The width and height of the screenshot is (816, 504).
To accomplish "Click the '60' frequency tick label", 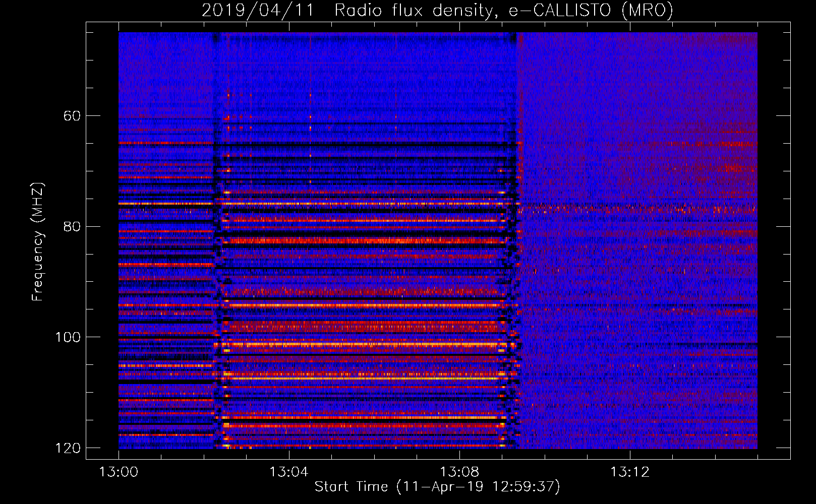I will tap(72, 116).
